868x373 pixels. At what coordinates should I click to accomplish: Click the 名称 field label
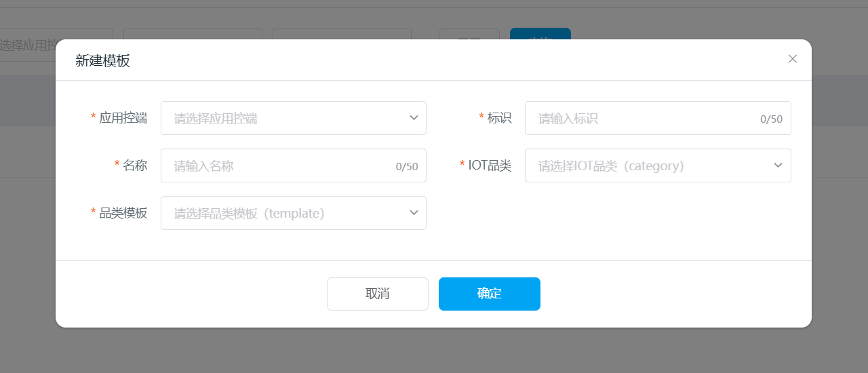(x=135, y=165)
